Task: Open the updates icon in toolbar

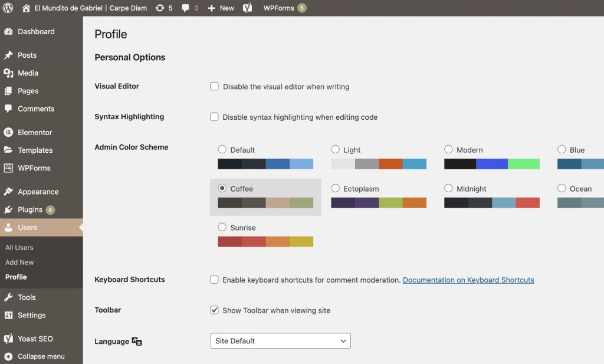Action: [x=160, y=8]
